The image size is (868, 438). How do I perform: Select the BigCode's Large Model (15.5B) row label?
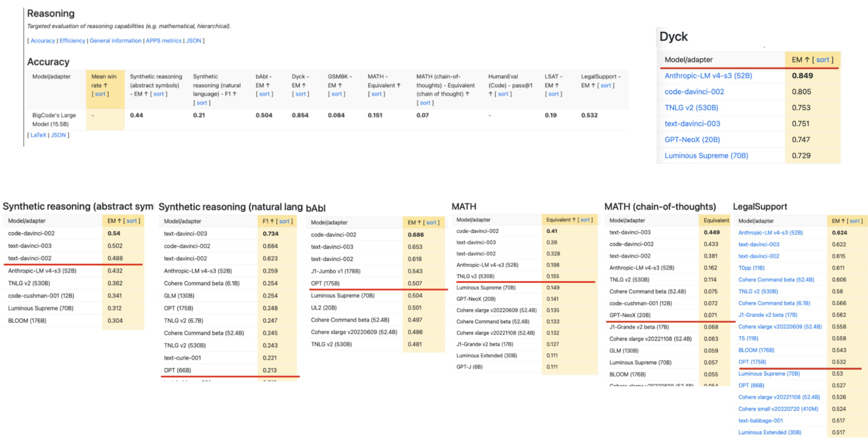(x=54, y=119)
